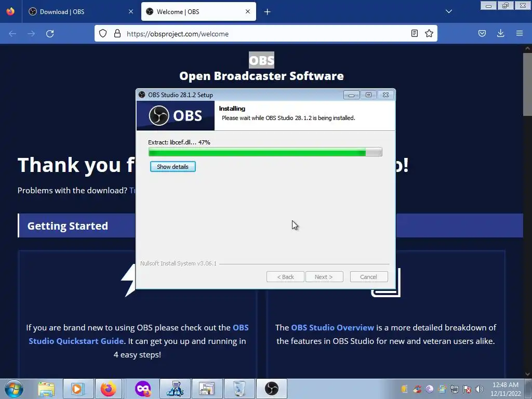Click the OBS logo text on the page
The image size is (532, 399).
pyautogui.click(x=261, y=60)
